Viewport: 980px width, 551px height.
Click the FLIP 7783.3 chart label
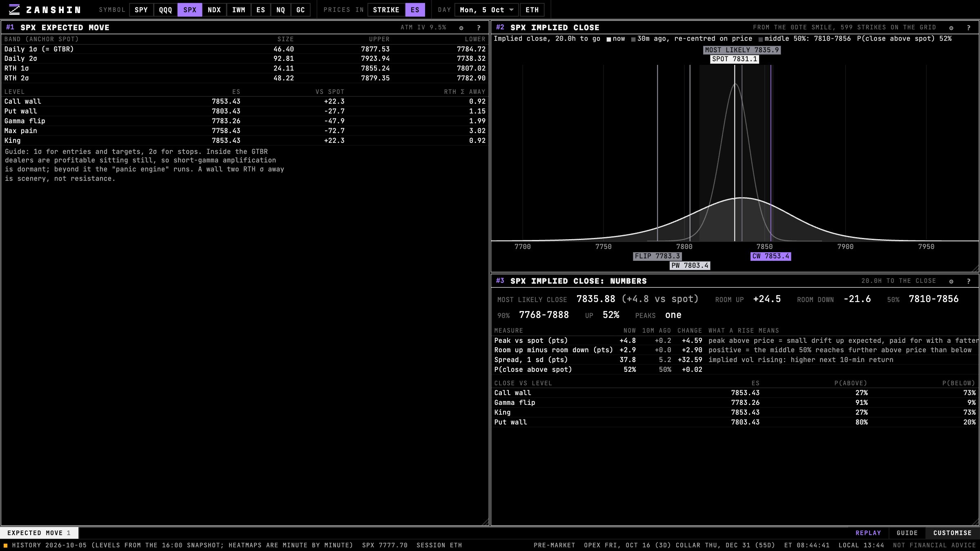[657, 256]
